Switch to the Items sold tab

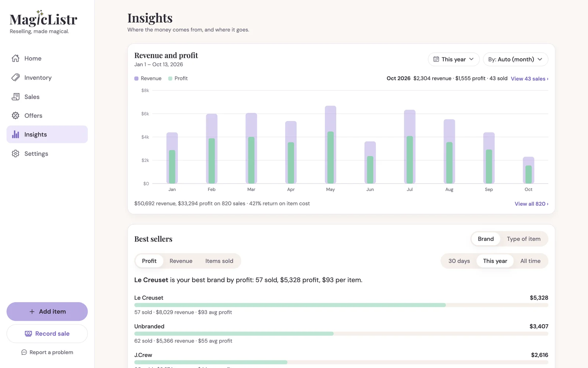tap(219, 261)
